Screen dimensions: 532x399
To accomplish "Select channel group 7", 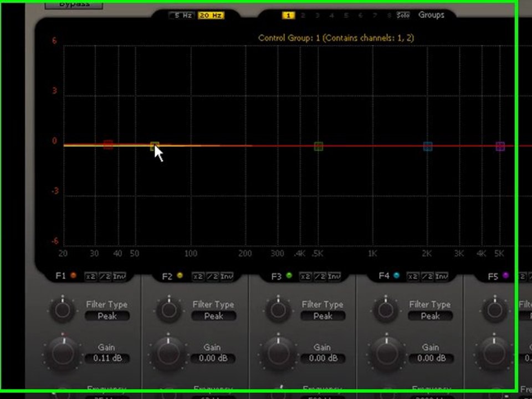I will coord(375,16).
